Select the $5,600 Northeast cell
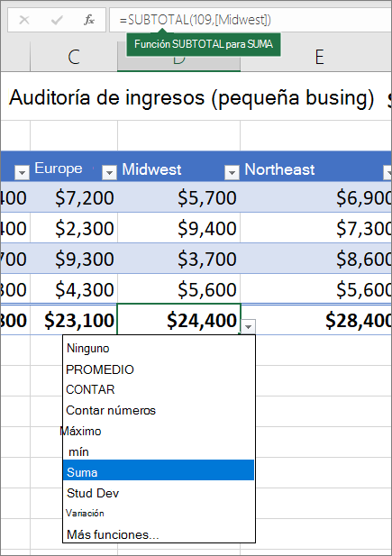The image size is (392, 556). click(x=316, y=289)
